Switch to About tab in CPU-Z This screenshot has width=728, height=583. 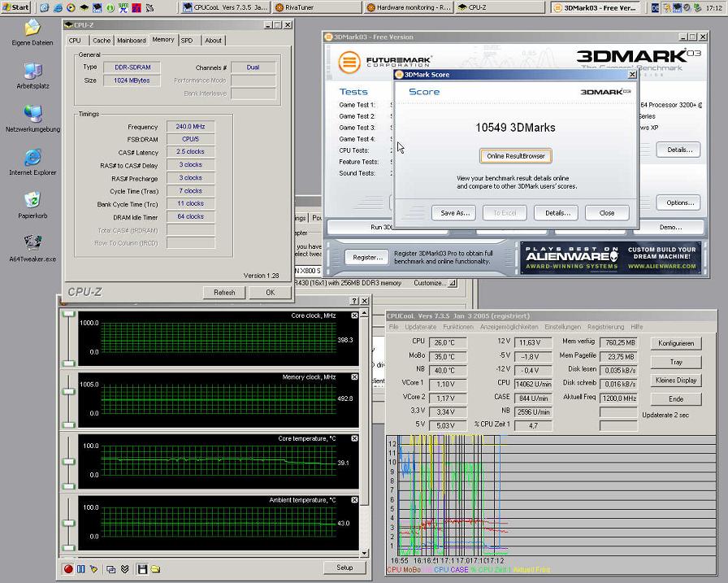click(213, 41)
